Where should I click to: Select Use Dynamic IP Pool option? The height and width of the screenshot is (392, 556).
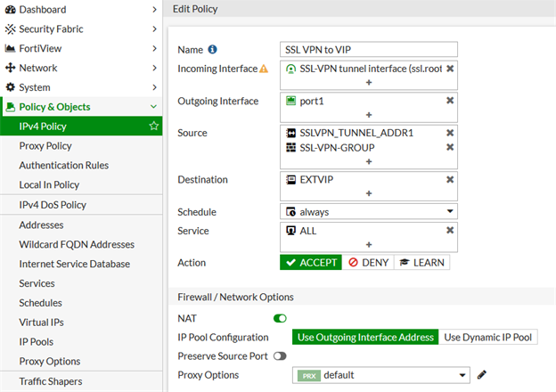(489, 338)
